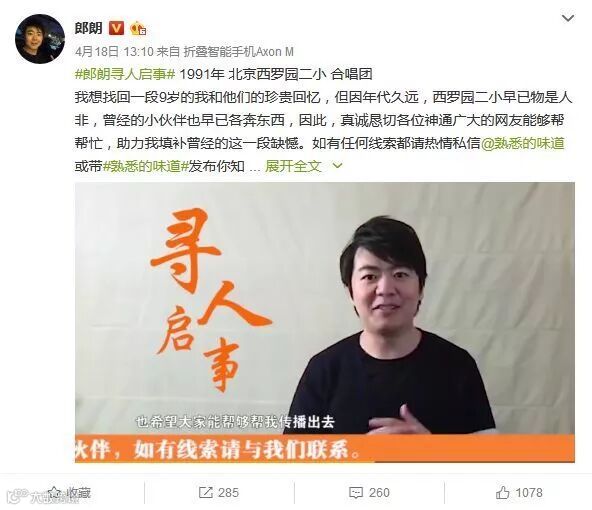Click the username 郎朗
Image resolution: width=592 pixels, height=510 pixels.
[88, 28]
